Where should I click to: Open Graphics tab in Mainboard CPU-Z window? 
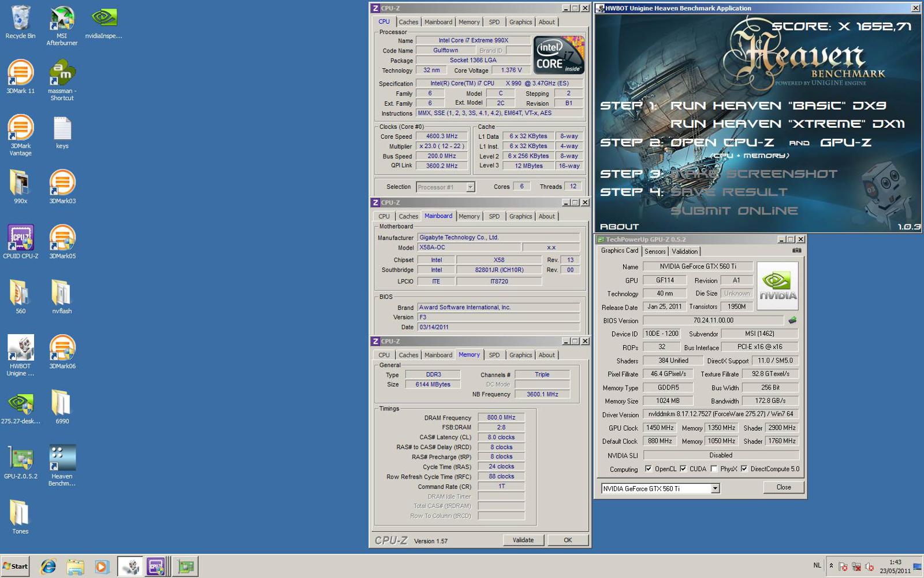point(520,216)
